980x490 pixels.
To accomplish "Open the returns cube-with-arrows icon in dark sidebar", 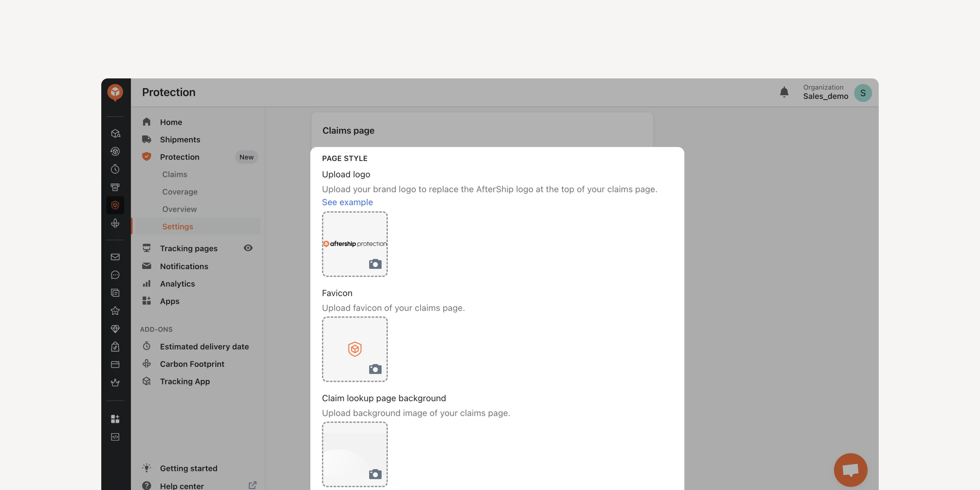I will [115, 152].
